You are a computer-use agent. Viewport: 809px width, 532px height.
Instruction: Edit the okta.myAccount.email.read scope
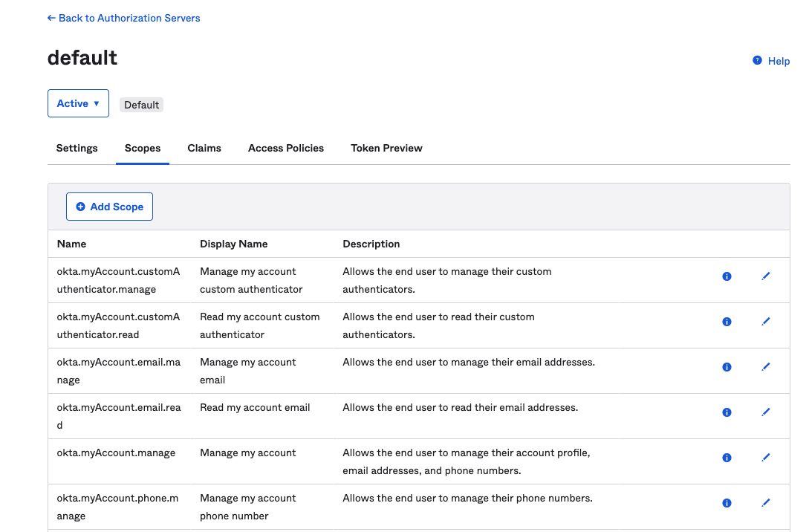[x=766, y=412]
